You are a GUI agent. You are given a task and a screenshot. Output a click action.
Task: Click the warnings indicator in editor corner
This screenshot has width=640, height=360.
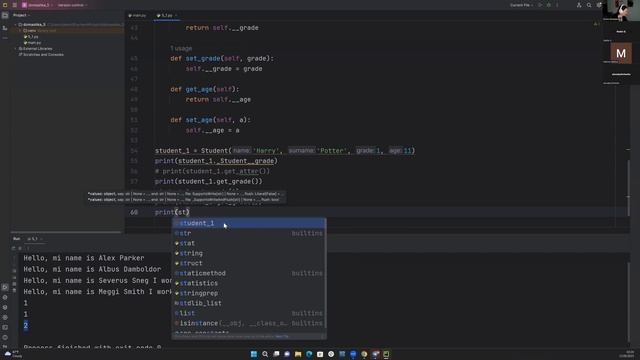(596, 24)
